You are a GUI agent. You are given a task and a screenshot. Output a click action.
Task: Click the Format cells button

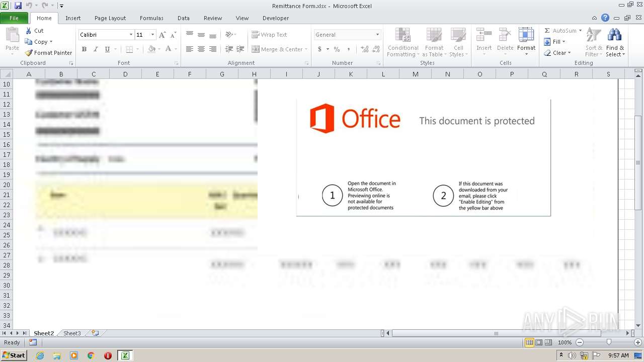click(526, 42)
